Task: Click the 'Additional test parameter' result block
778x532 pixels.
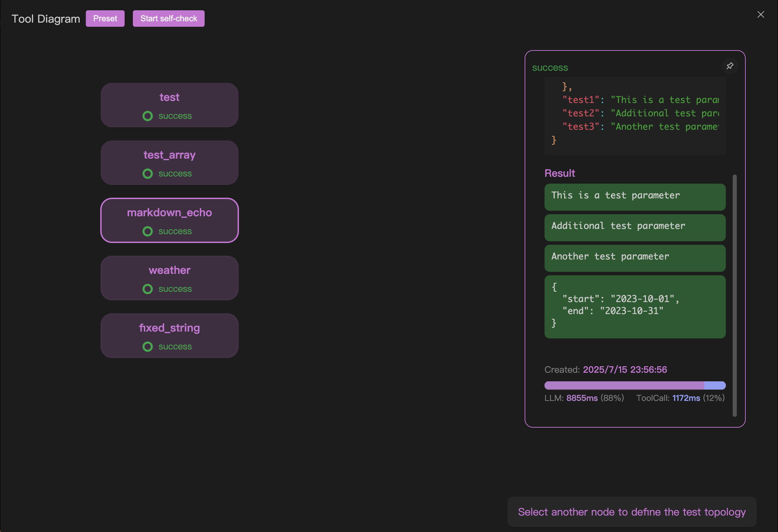Action: pos(634,227)
